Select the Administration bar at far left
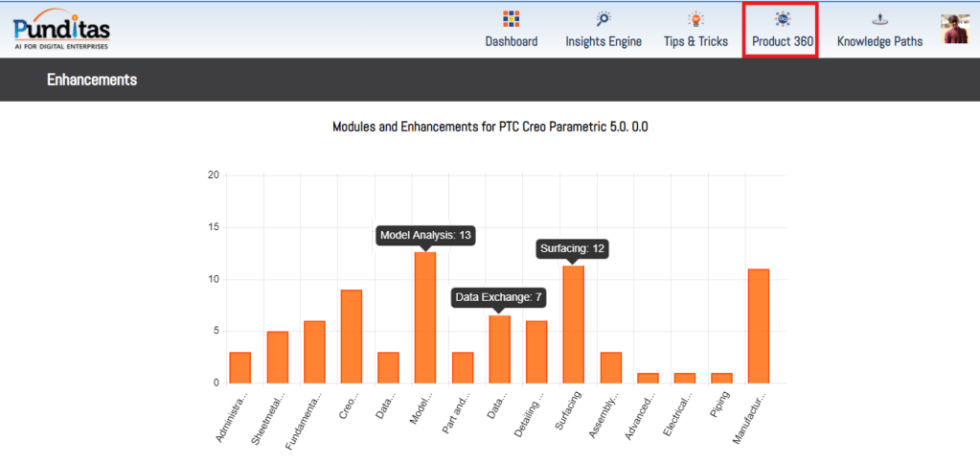Screen dimensions: 980x464 point(239,368)
